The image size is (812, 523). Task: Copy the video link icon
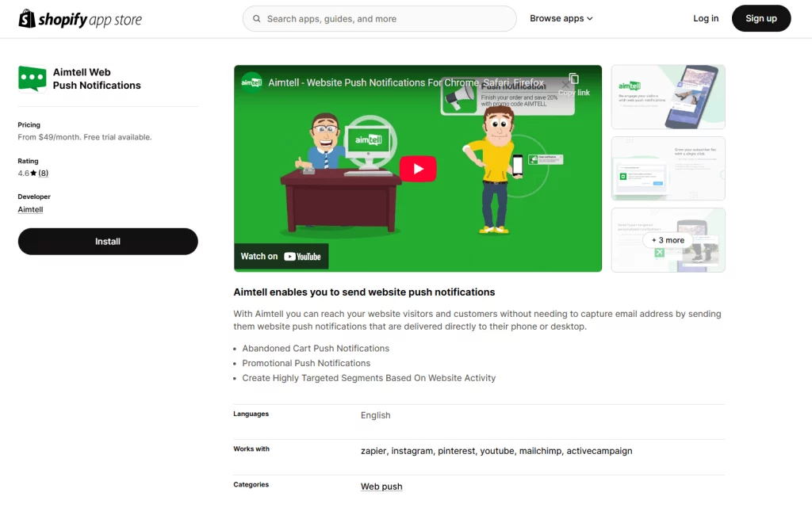coord(574,79)
